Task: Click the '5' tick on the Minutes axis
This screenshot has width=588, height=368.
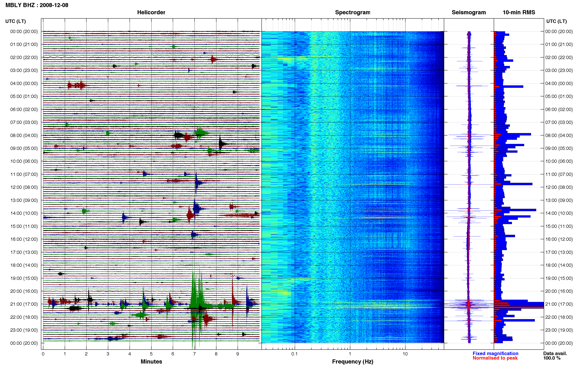Action: click(151, 354)
